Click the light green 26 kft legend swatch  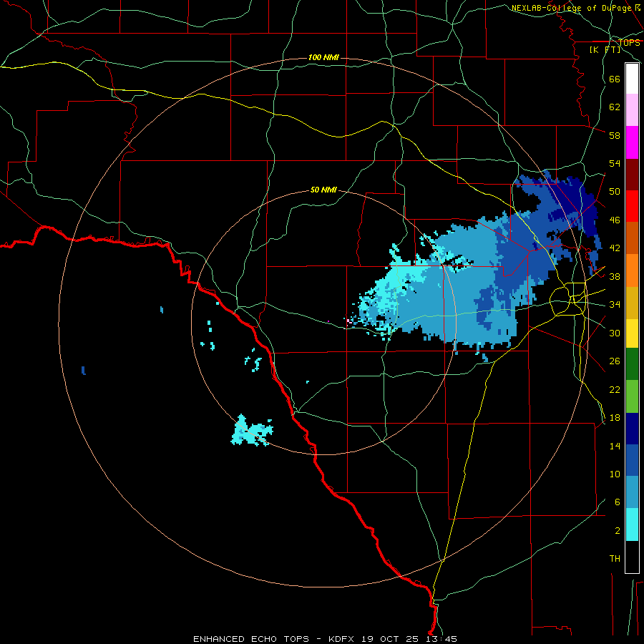tap(632, 396)
